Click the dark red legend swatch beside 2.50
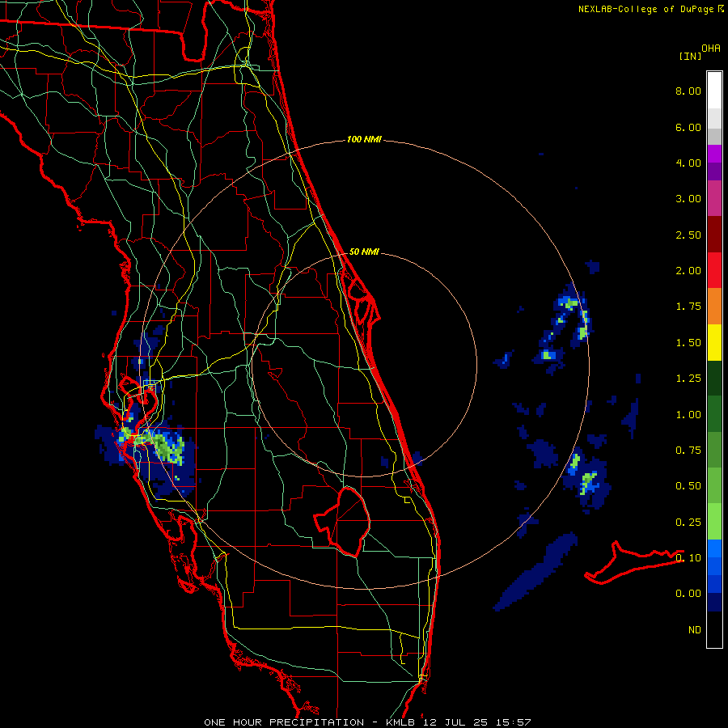Viewport: 728px width, 728px height. pos(714,234)
